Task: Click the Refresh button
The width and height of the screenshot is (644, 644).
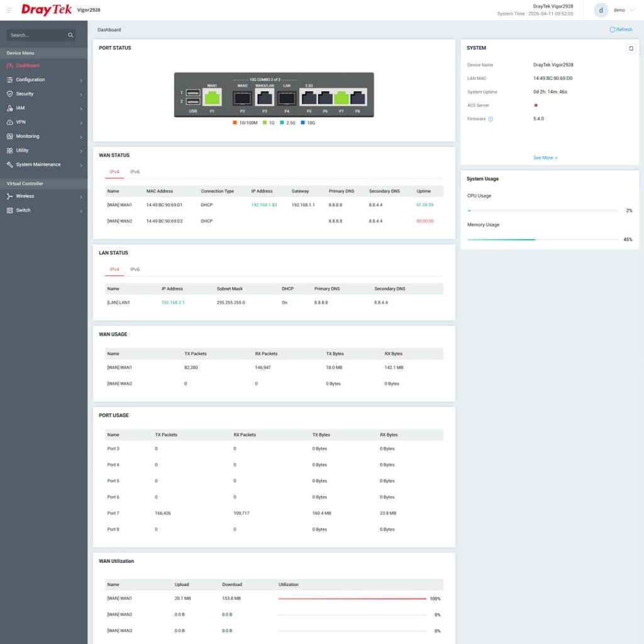Action: click(x=621, y=30)
